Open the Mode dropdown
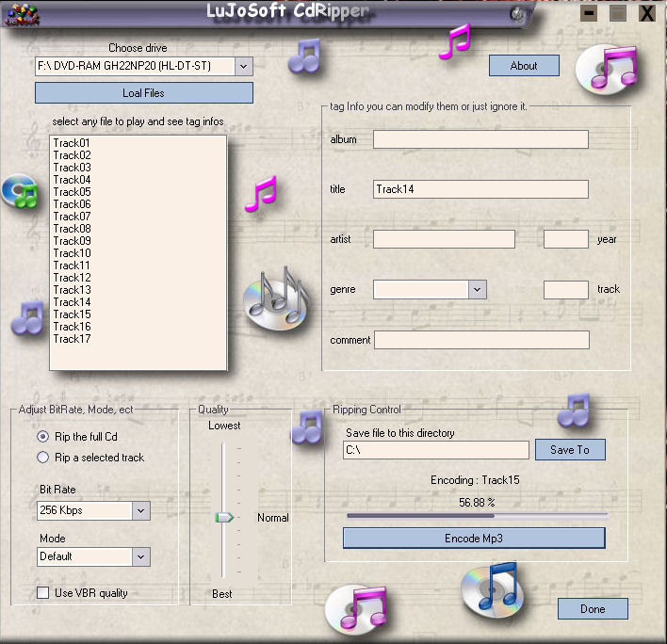This screenshot has height=644, width=667. point(140,556)
